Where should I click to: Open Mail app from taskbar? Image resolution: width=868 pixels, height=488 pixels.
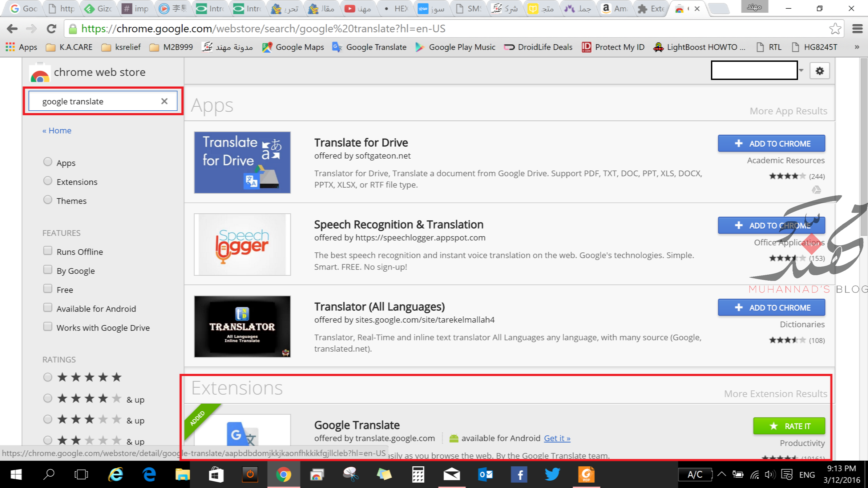click(452, 474)
